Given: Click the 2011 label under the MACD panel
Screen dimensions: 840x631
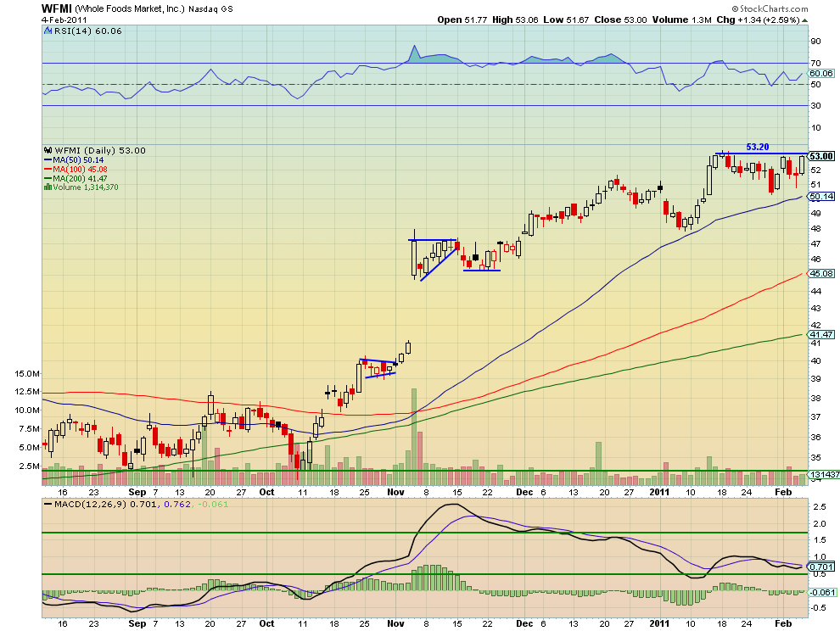Looking at the screenshot, I should pyautogui.click(x=659, y=623).
